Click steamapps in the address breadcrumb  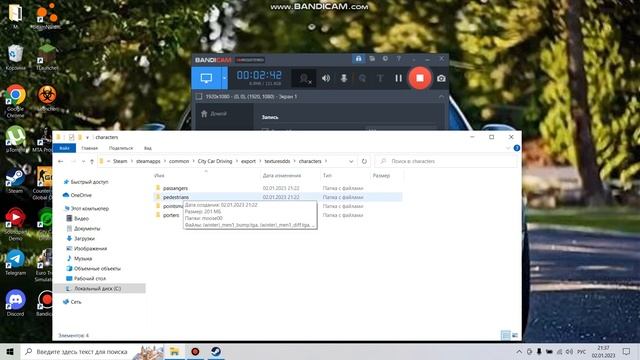coord(148,161)
